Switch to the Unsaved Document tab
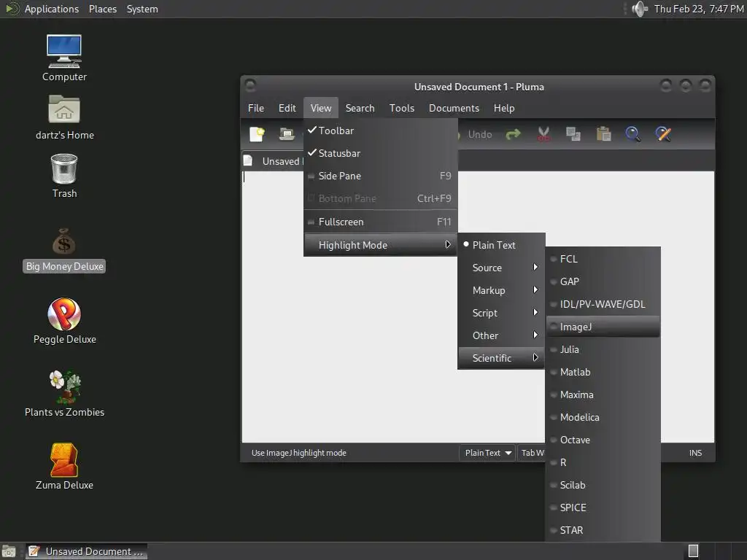This screenshot has height=560, width=747. (x=273, y=161)
